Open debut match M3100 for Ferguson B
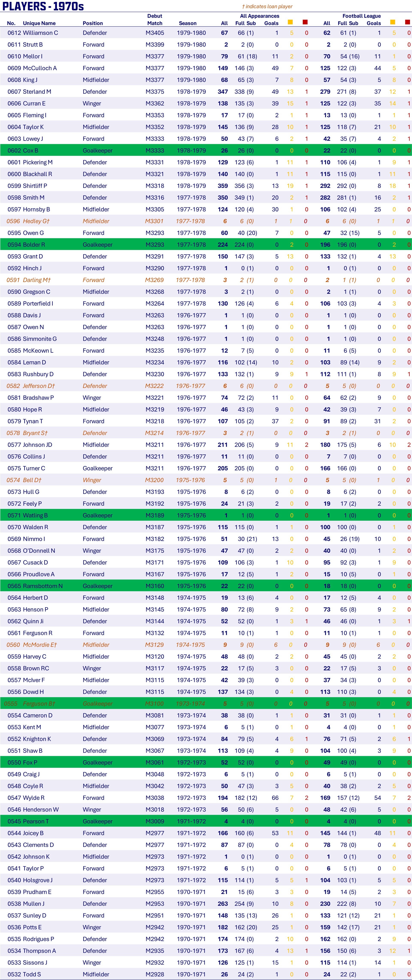 [154, 703]
